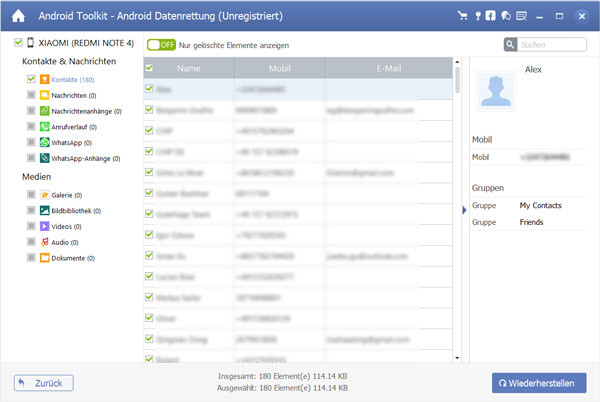Click 'Medien' section heading
This screenshot has height=402, width=600.
coord(36,177)
